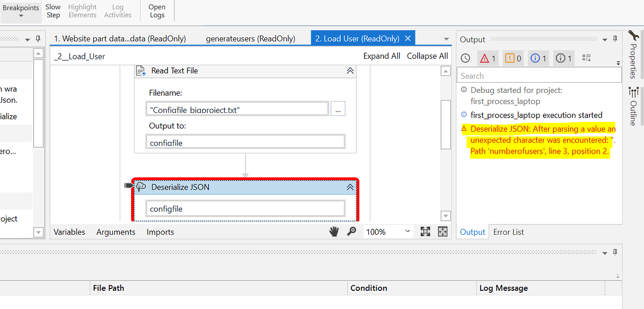
Task: Open the Error List tab
Action: 508,232
